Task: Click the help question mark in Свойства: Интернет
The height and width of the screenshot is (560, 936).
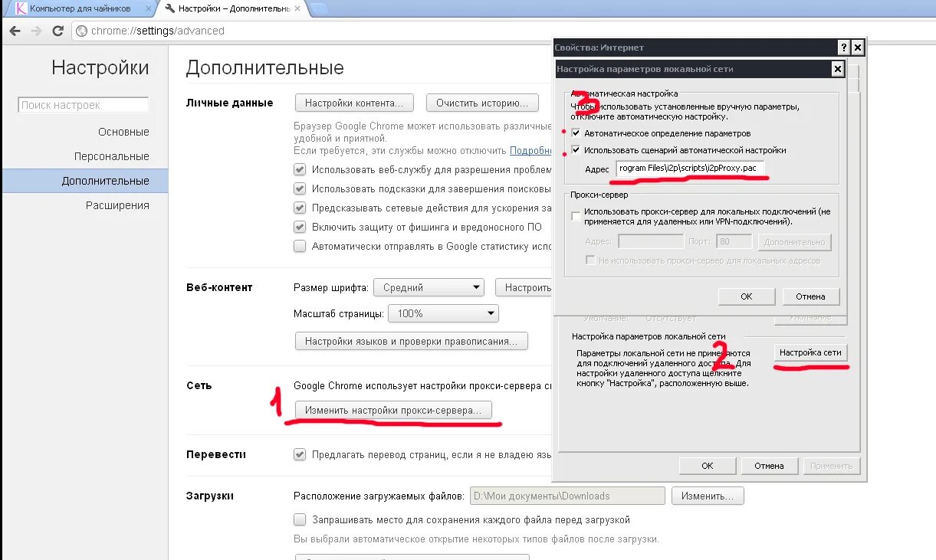Action: point(843,47)
